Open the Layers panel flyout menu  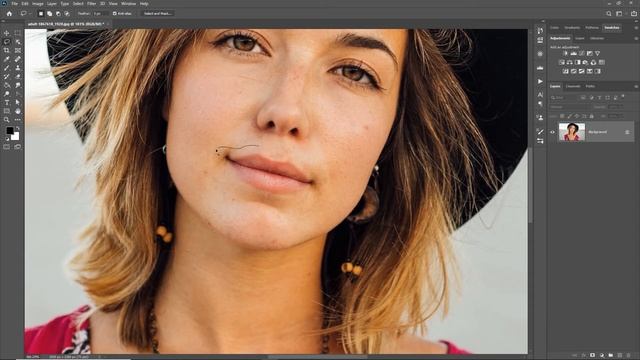coord(636,87)
